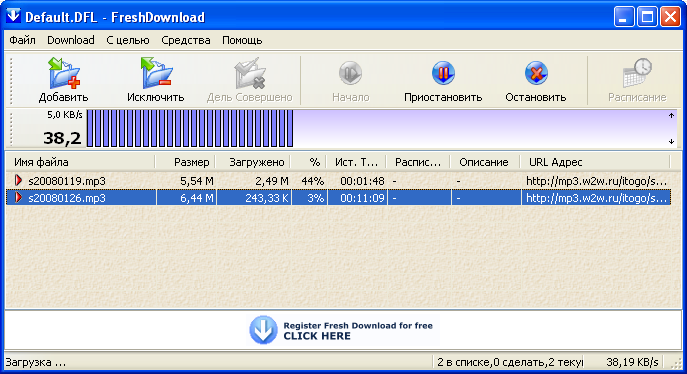Sort by Ист. Т... column header
Viewport: 687px width, 374px height.
(x=357, y=162)
